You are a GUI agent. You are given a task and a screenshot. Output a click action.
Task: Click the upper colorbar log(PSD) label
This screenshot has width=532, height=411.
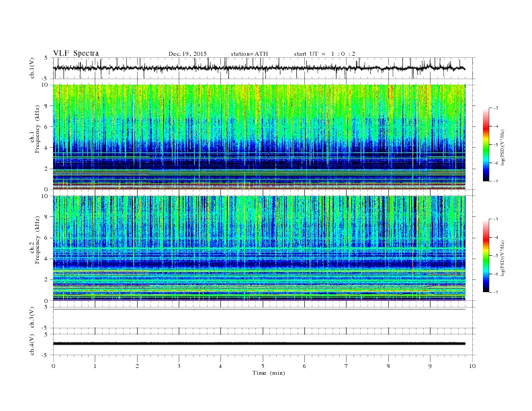pyautogui.click(x=502, y=147)
